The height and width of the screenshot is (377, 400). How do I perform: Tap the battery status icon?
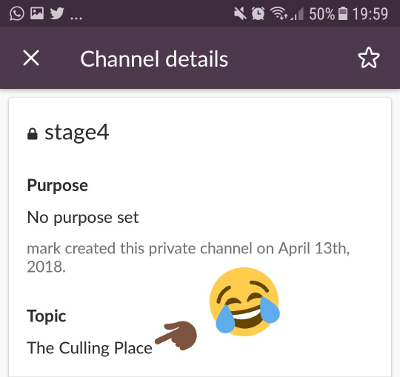(x=343, y=14)
